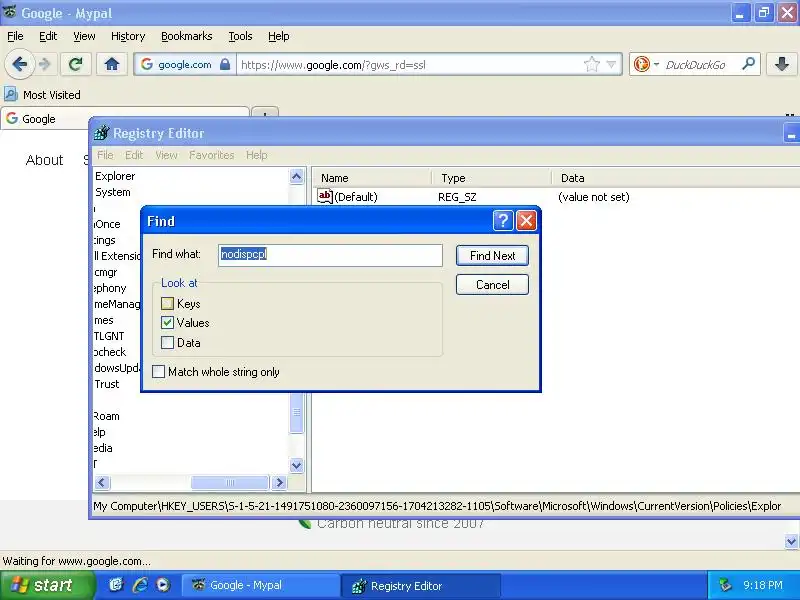The height and width of the screenshot is (600, 800).
Task: Launch media player from Quick Launch
Action: tap(163, 585)
